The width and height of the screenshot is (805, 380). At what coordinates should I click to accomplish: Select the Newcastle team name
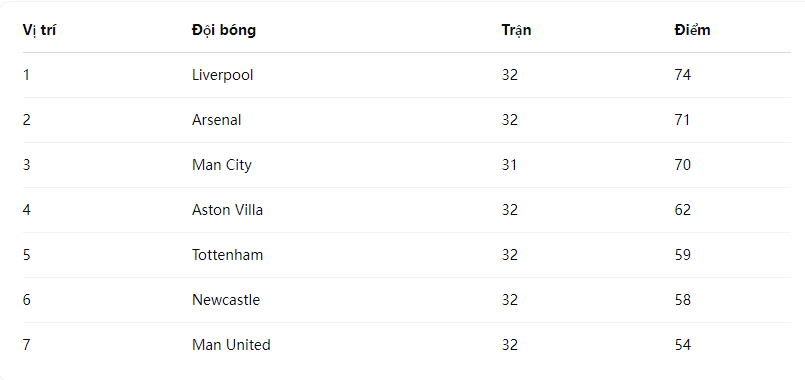pos(226,300)
